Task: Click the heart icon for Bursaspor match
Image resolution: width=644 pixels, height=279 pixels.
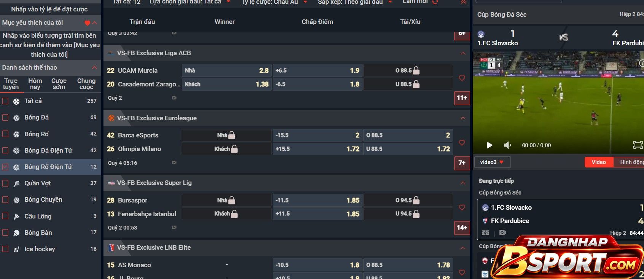Action: [462, 207]
